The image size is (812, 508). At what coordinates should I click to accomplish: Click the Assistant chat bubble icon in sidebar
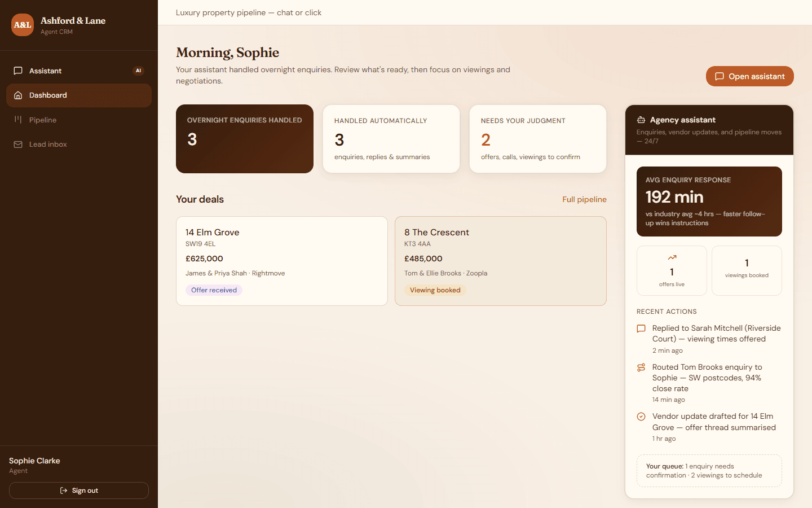pos(18,71)
